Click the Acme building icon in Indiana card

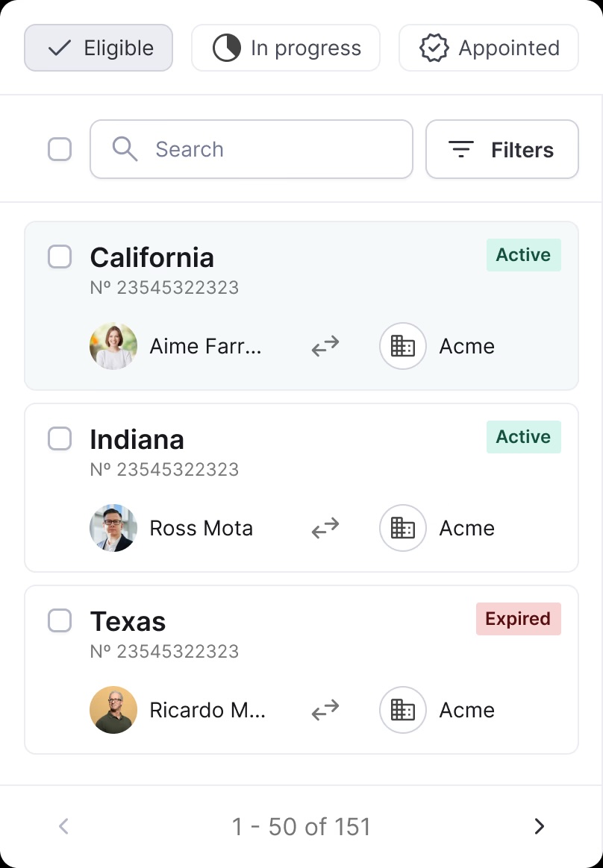[x=403, y=528]
